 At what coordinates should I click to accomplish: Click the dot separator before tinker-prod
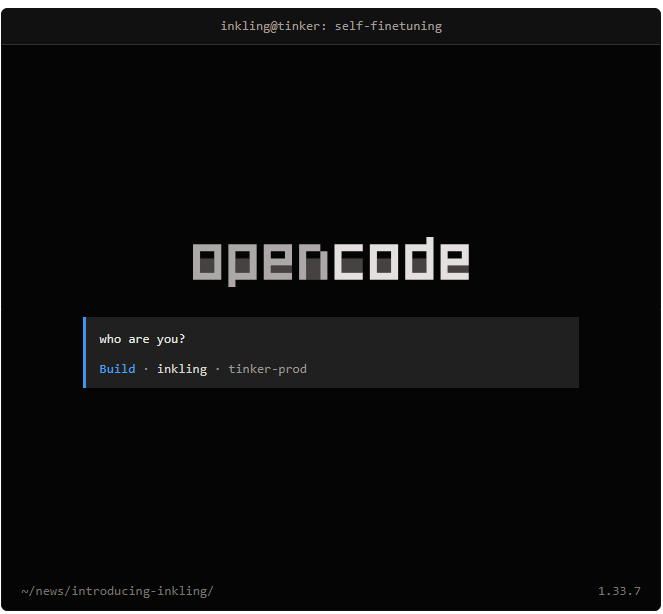[x=218, y=369]
